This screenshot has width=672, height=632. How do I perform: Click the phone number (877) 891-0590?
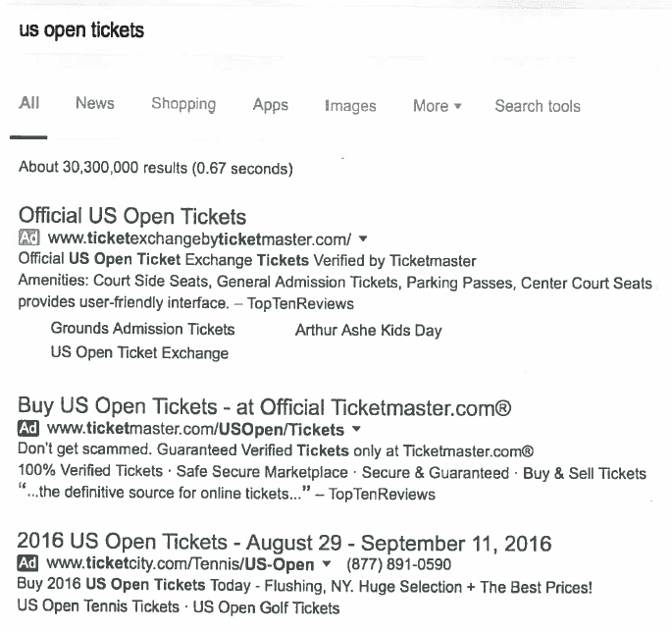[x=398, y=564]
